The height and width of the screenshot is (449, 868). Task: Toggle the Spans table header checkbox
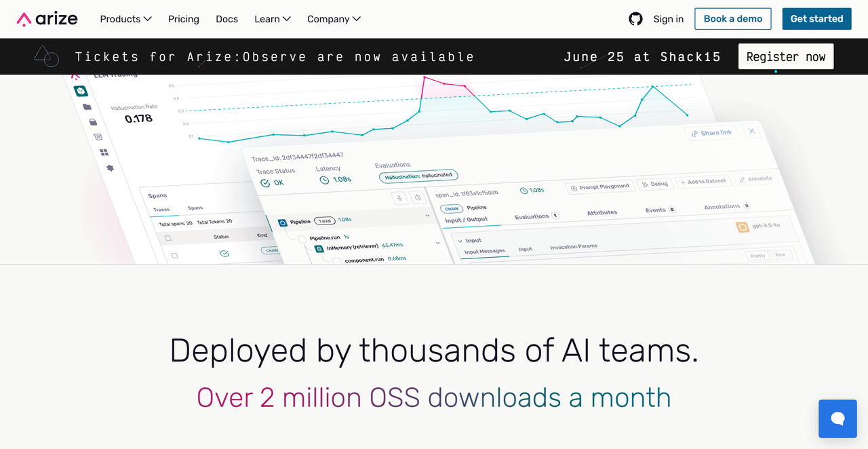click(x=168, y=238)
